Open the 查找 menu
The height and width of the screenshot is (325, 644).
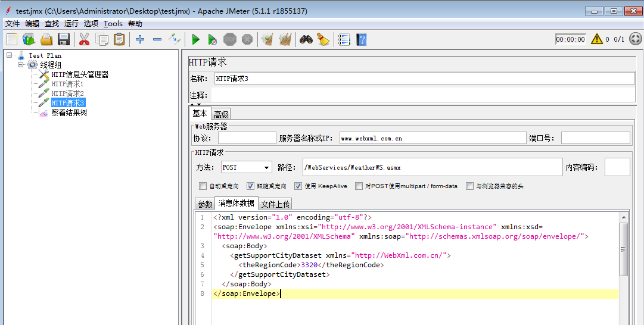(52, 24)
